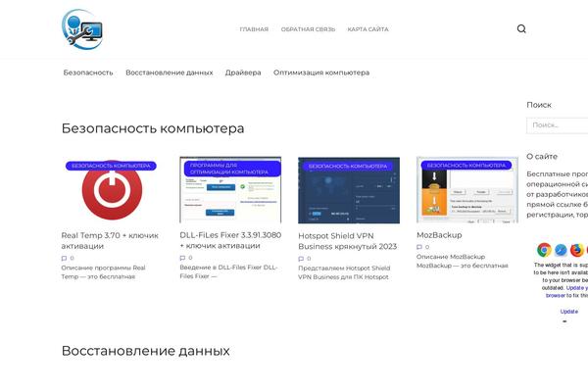Open Real Temp 3.70 + ключик активации title
Screen dimensions: 588x392
pos(110,241)
